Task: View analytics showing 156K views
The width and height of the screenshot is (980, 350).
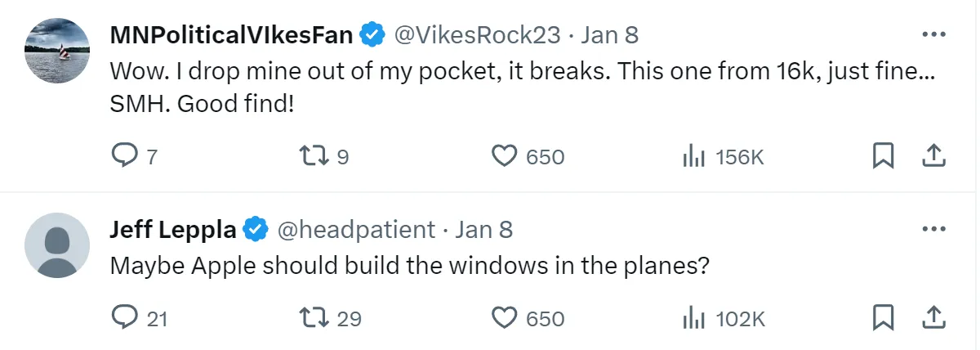Action: pos(693,155)
